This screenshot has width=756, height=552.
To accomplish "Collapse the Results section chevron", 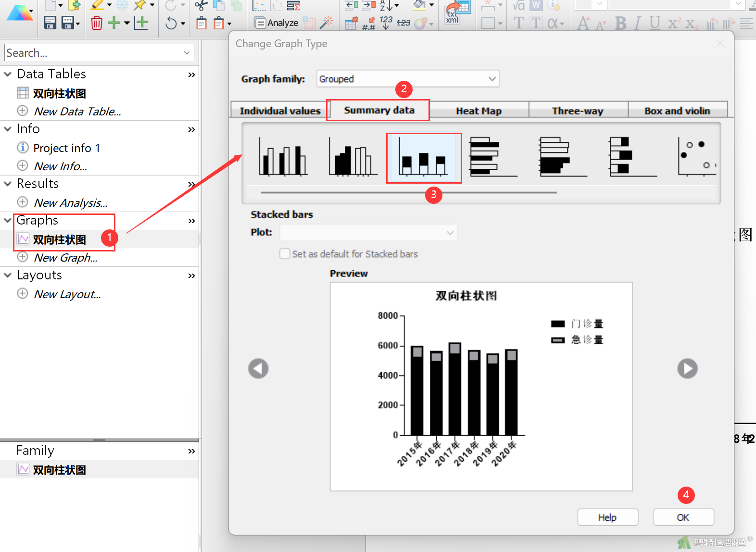I will click(8, 184).
